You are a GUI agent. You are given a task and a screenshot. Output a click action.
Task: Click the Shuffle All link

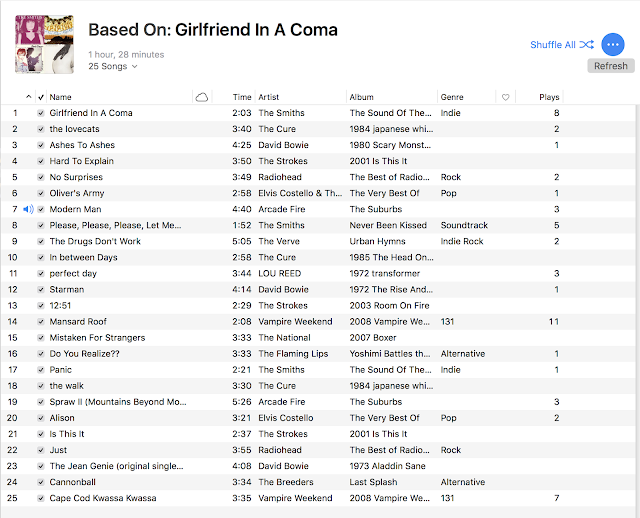tap(553, 44)
